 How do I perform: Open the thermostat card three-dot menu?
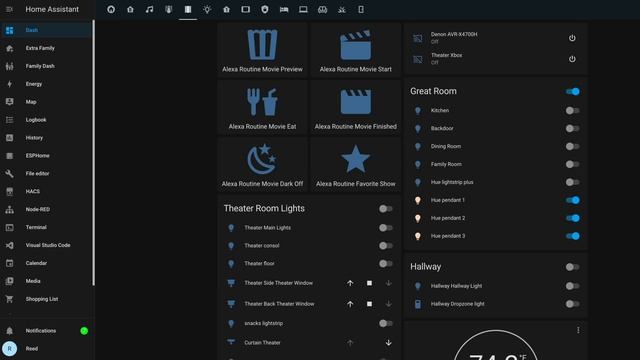click(x=578, y=330)
